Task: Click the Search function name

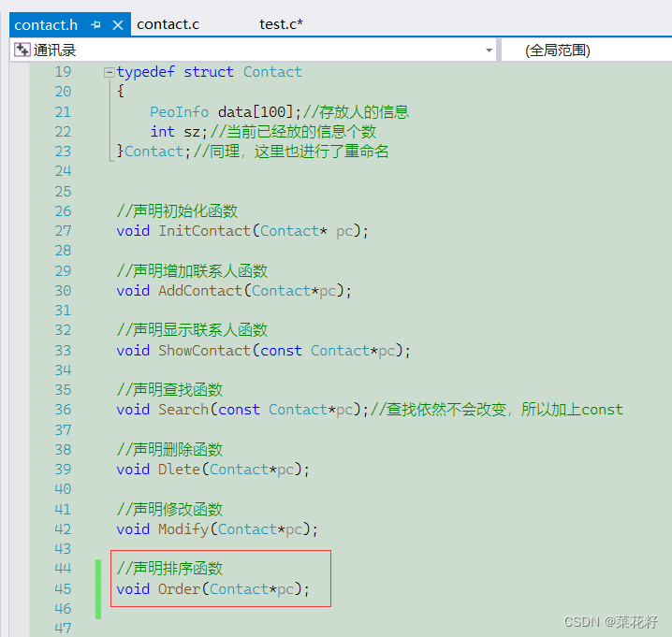Action: pyautogui.click(x=183, y=410)
